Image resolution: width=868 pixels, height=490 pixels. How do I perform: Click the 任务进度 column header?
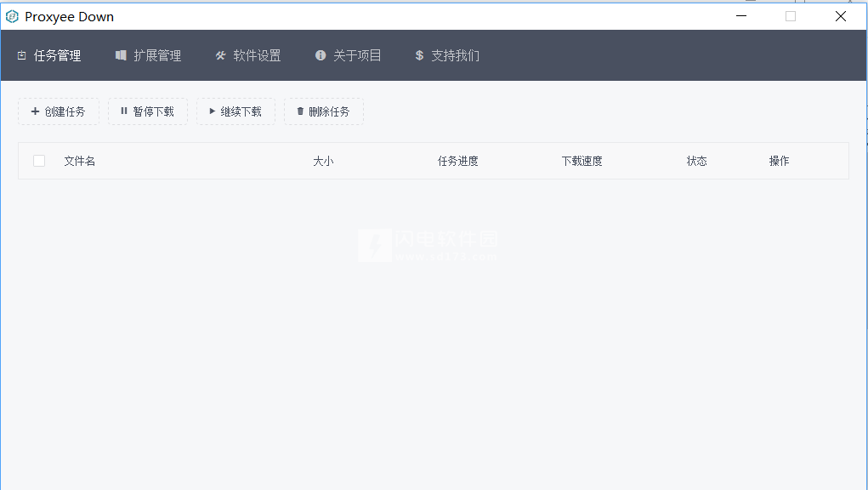tap(458, 161)
